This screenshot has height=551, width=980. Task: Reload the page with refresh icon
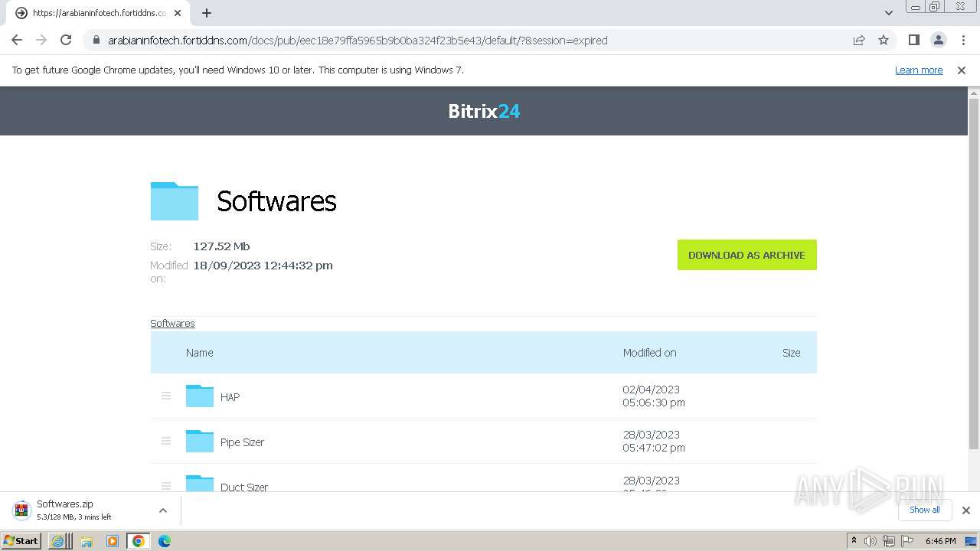(x=66, y=40)
